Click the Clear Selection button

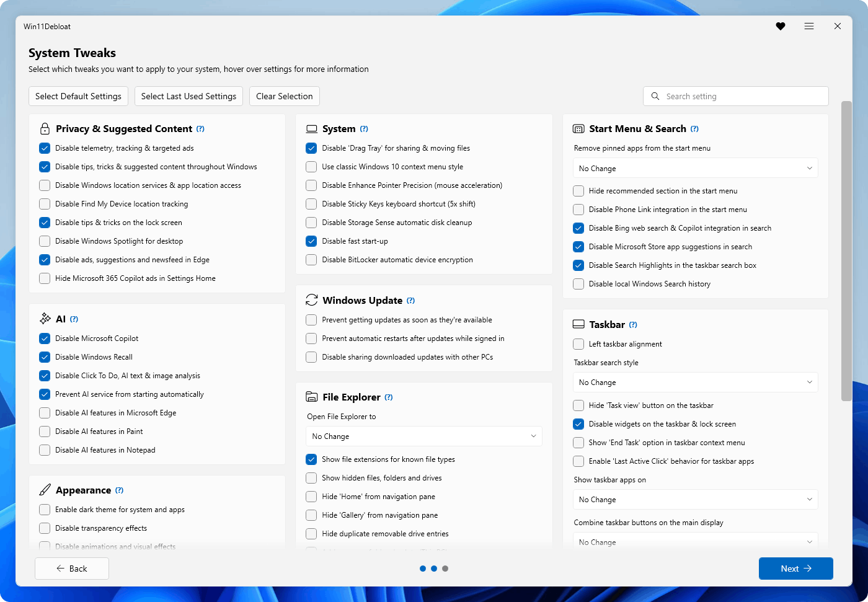coord(284,96)
